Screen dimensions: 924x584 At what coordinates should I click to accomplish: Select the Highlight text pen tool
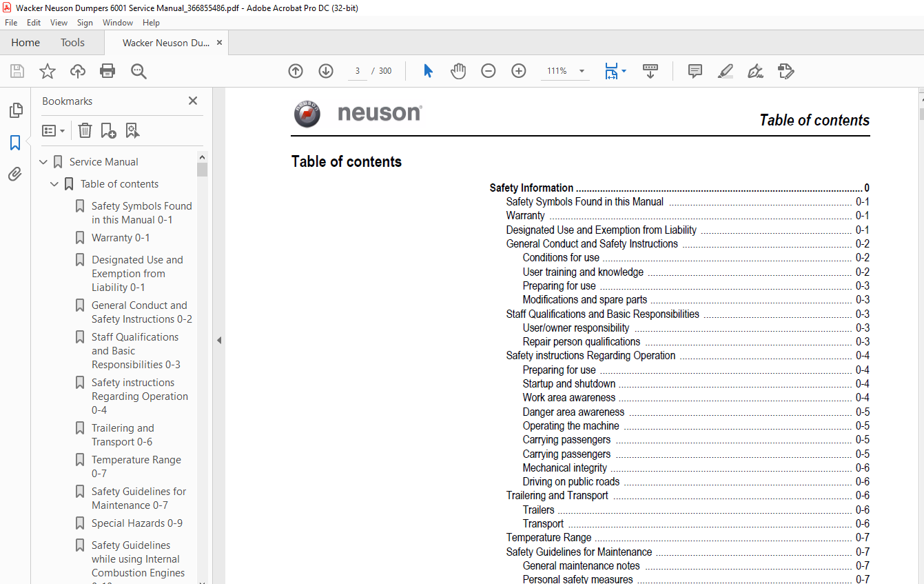click(x=725, y=71)
